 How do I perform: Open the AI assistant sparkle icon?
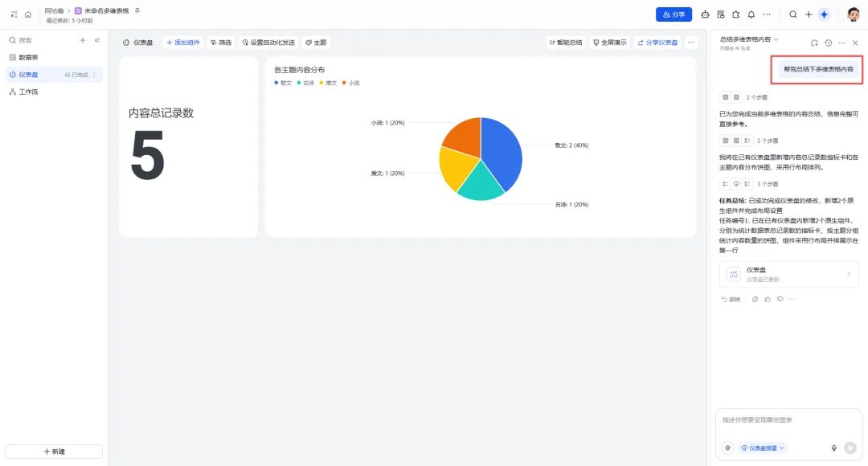tap(824, 14)
